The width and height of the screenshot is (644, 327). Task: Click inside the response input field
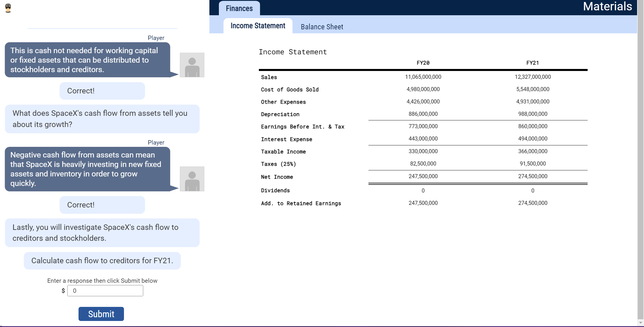pyautogui.click(x=105, y=291)
